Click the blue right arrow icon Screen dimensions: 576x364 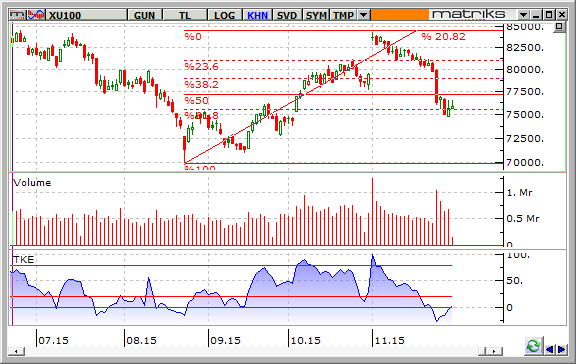click(561, 349)
